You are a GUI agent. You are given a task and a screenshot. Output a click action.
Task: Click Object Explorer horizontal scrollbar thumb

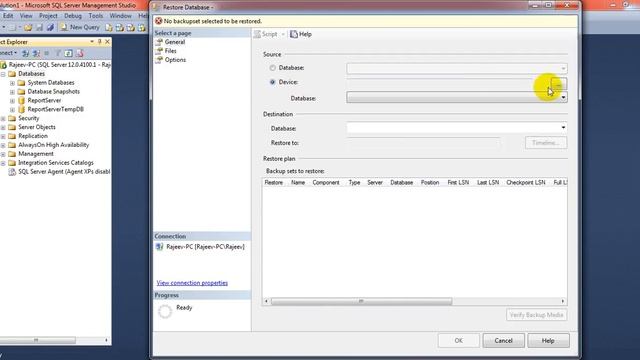(x=36, y=340)
